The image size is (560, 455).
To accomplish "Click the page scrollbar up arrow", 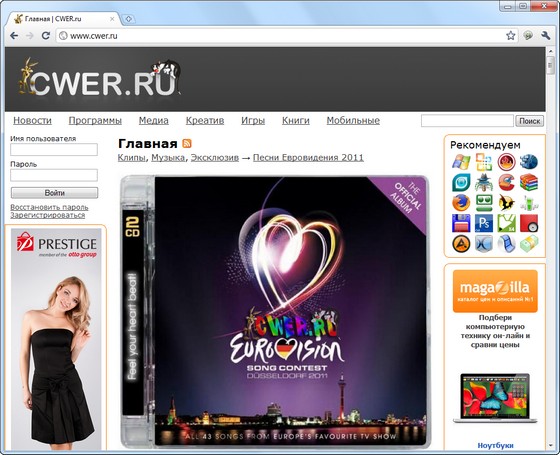I will click(550, 51).
